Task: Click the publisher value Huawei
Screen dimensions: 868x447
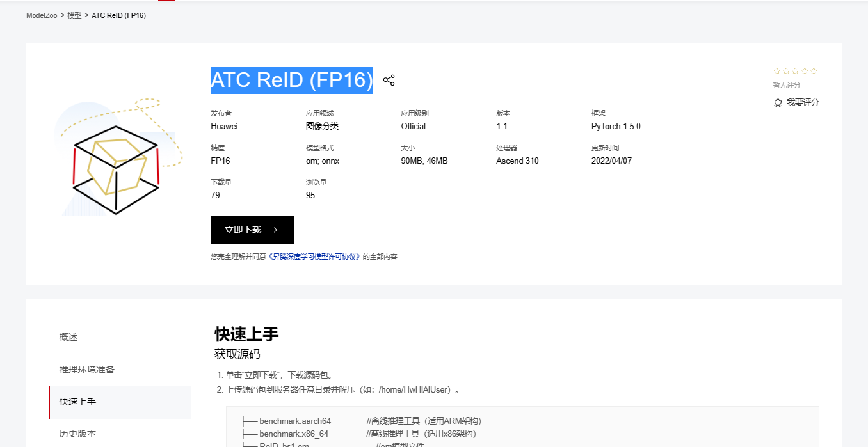Action: point(224,126)
